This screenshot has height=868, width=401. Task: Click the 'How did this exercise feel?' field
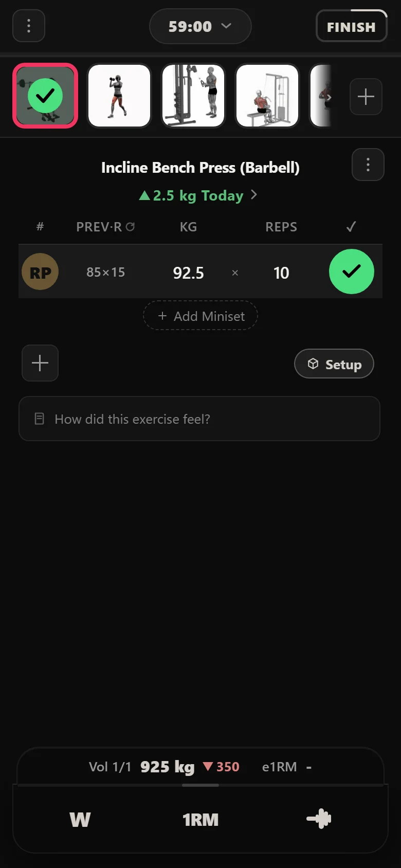(199, 419)
